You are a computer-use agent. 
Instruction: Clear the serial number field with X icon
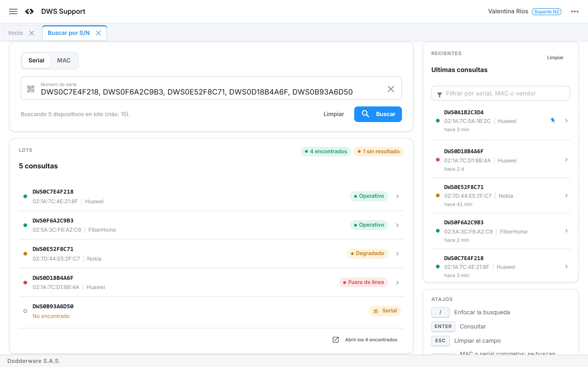tap(391, 89)
